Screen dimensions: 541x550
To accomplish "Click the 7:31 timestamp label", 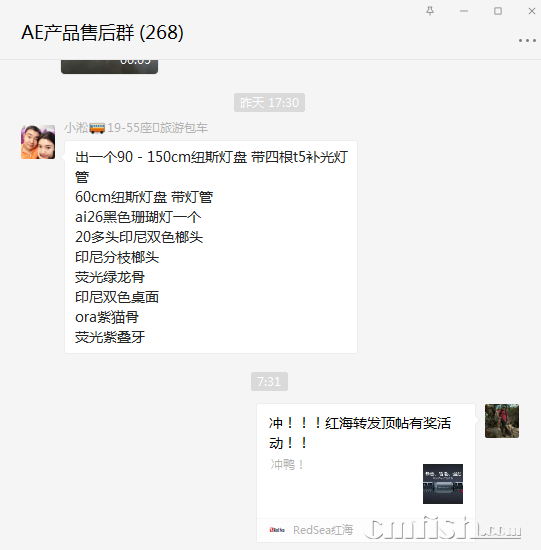I will point(269,381).
